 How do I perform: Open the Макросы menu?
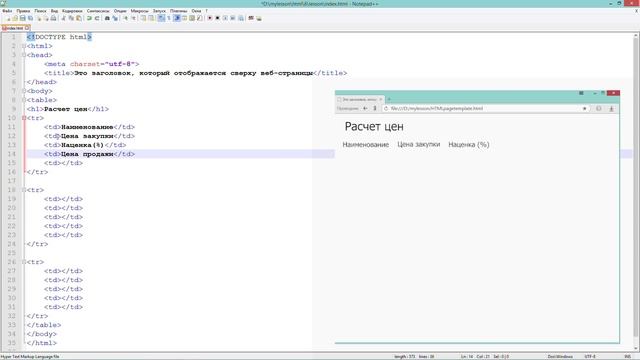(140, 11)
